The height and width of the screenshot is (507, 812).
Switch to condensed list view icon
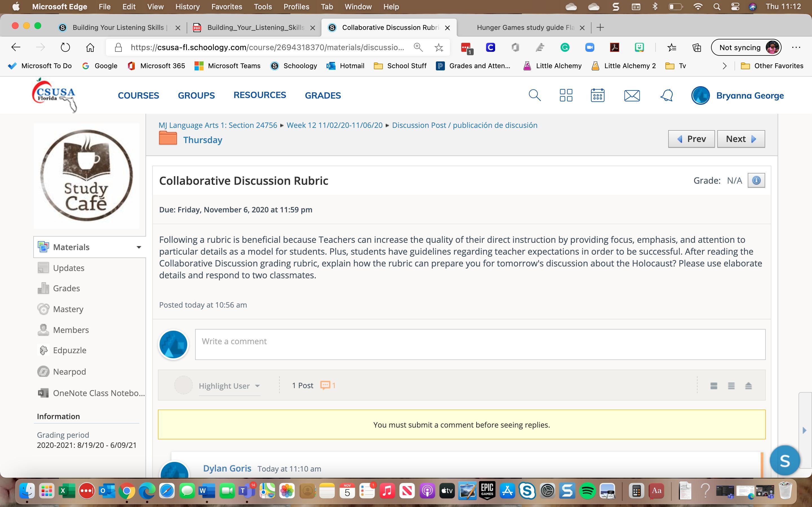731,386
